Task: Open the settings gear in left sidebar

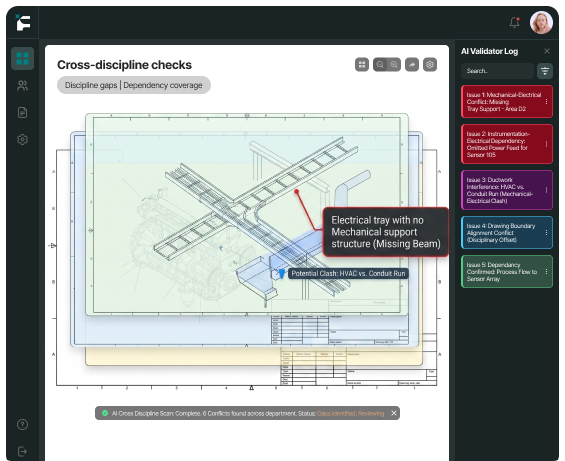Action: [x=22, y=139]
